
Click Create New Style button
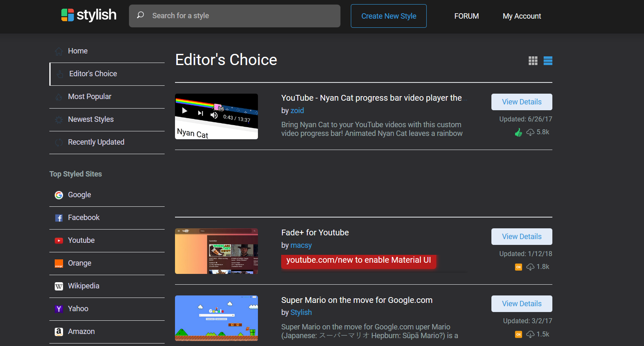[389, 16]
